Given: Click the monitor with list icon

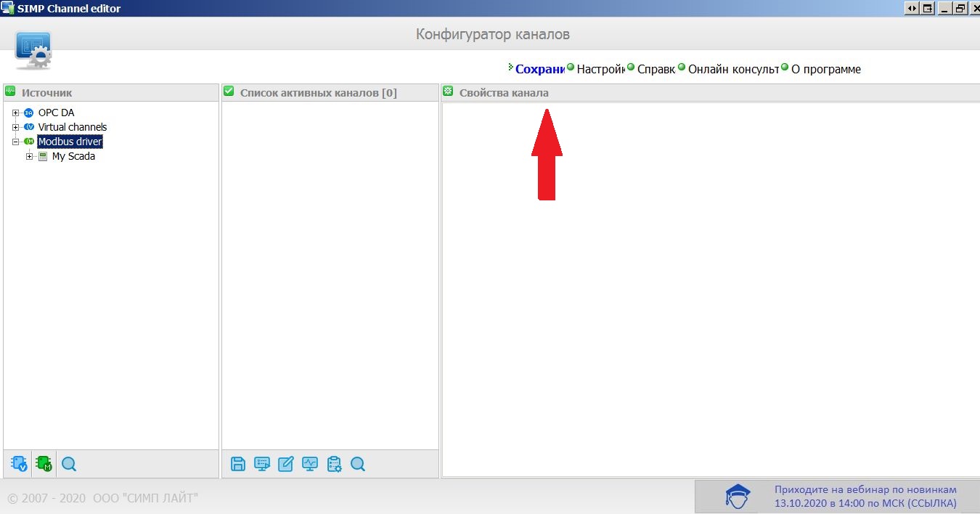Looking at the screenshot, I should 262,463.
